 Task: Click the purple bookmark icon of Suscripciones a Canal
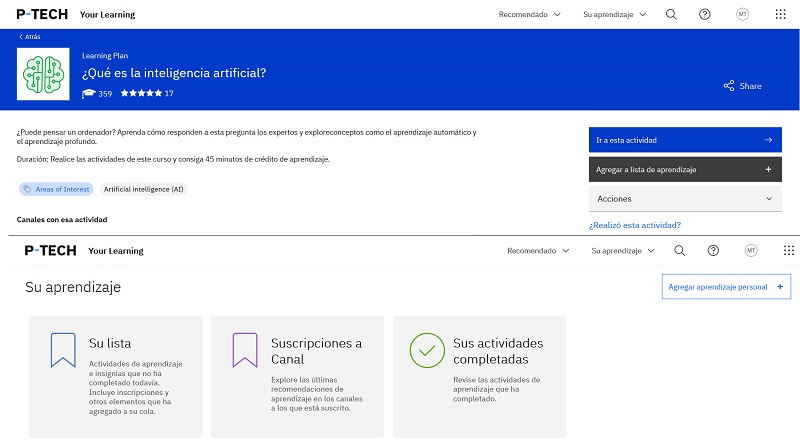pos(245,350)
